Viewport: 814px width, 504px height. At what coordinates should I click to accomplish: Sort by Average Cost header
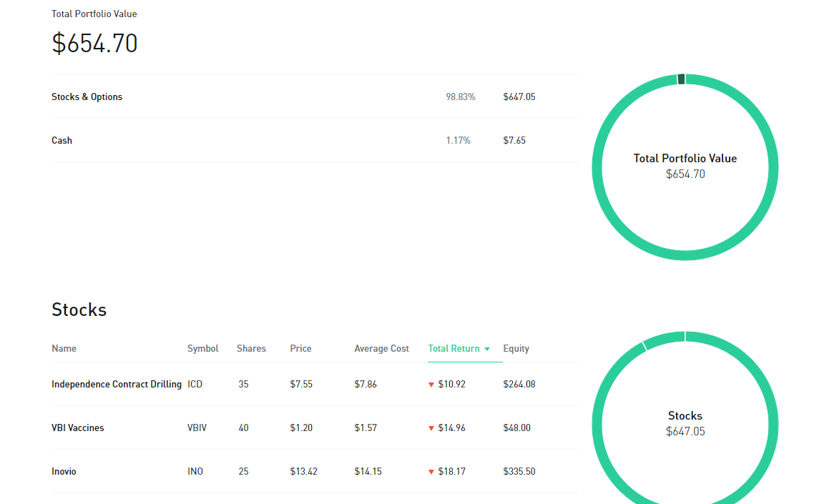pos(381,349)
